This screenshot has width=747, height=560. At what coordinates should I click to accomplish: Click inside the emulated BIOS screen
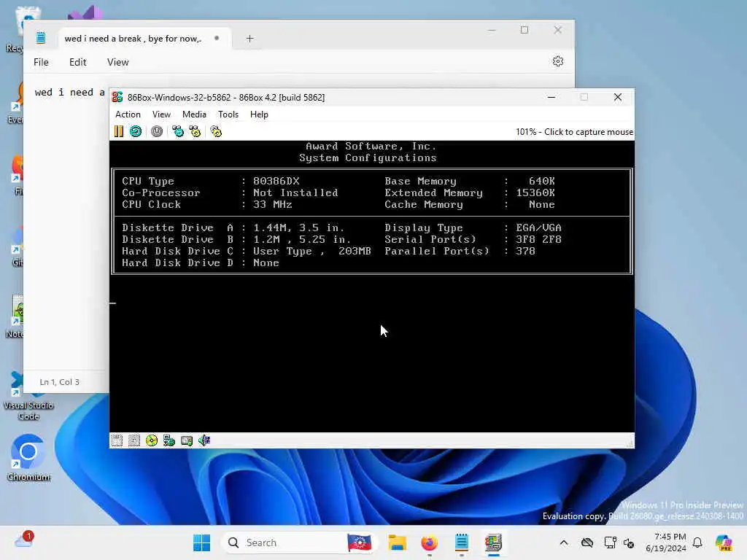click(371, 286)
